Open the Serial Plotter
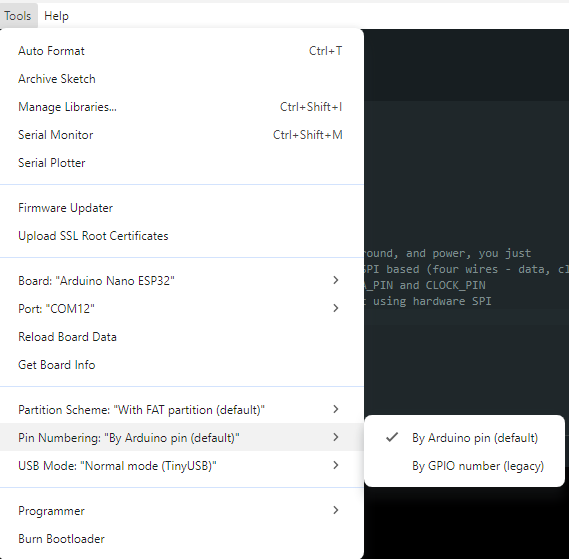This screenshot has height=559, width=569. click(181, 163)
